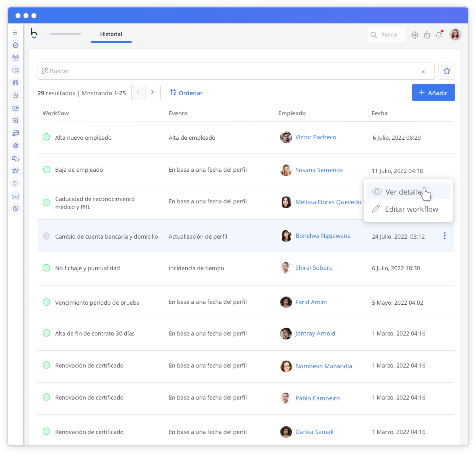The width and height of the screenshot is (476, 454).
Task: Collapse the sidebar with the hamburger icon
Action: click(x=15, y=32)
